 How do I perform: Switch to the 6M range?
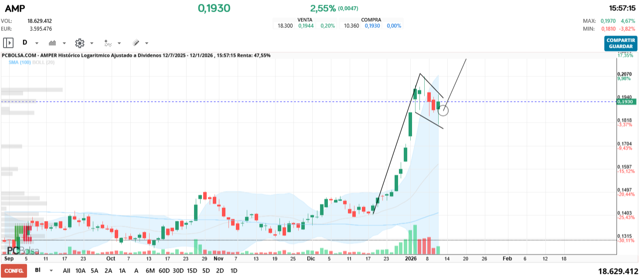click(x=150, y=270)
